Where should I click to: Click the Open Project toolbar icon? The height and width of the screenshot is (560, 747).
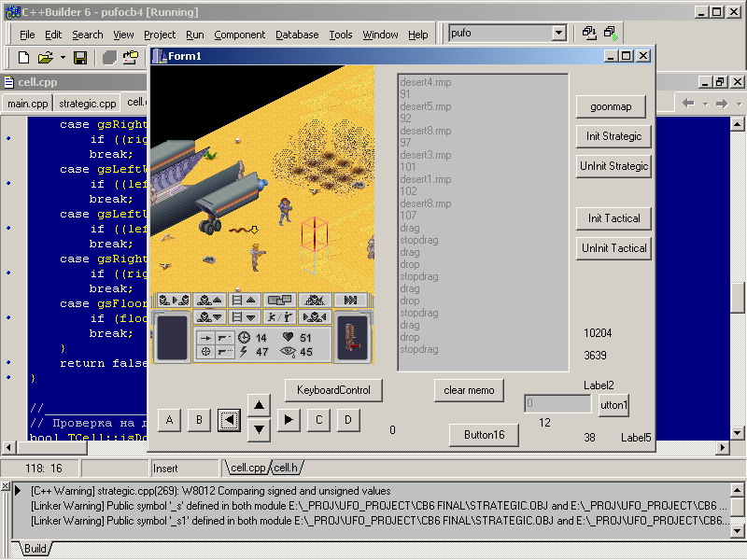point(130,58)
